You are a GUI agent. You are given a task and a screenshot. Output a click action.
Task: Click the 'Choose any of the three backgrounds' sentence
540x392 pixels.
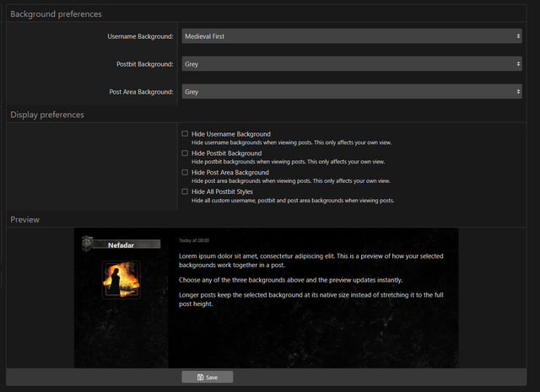pyautogui.click(x=290, y=280)
